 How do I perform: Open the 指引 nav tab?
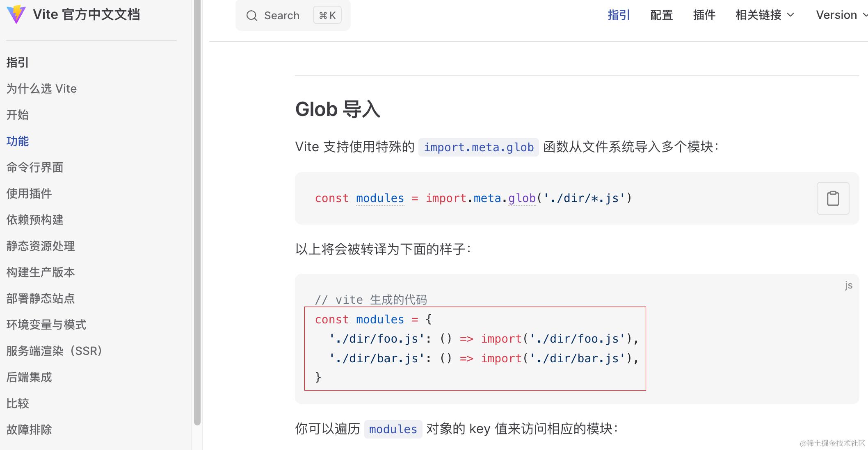(x=619, y=15)
